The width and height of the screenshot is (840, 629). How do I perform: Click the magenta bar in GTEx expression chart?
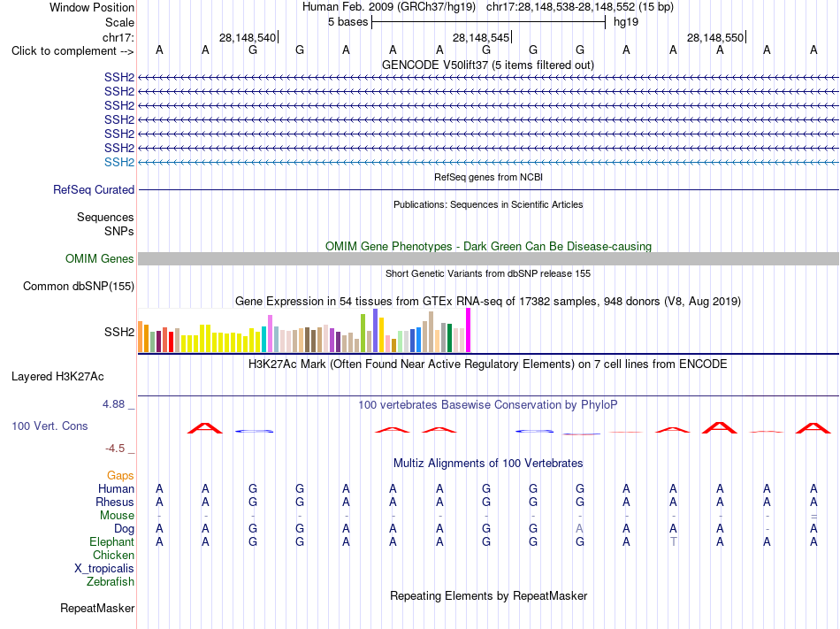tap(469, 330)
